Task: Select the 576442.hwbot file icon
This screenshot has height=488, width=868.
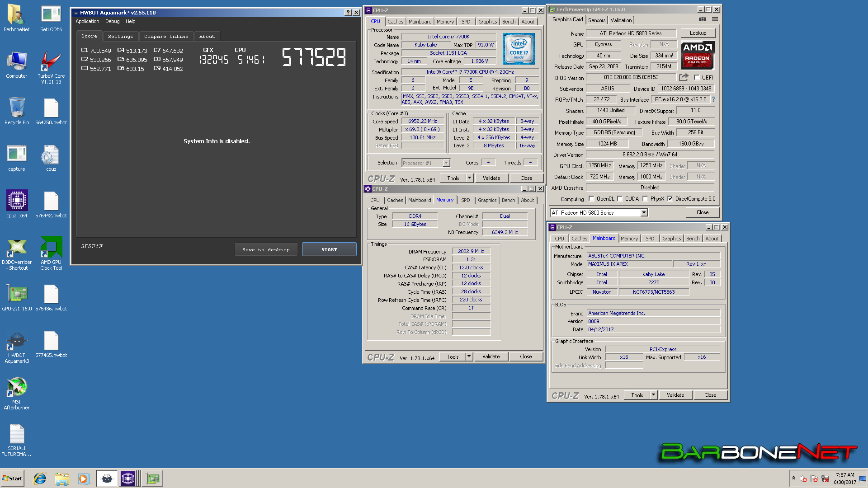Action: click(x=51, y=204)
